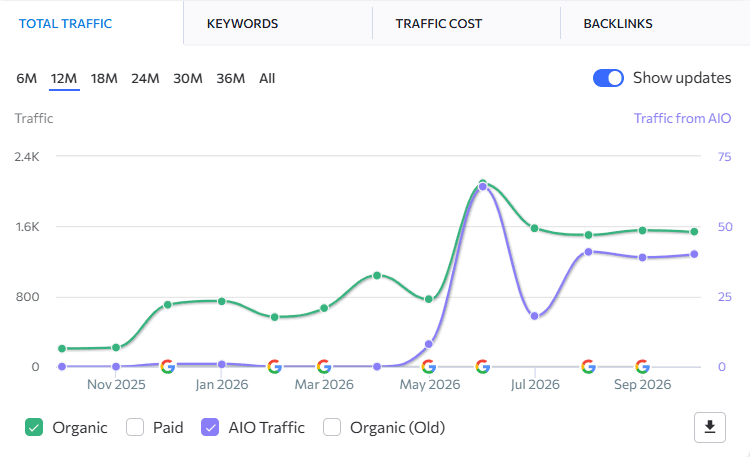Image resolution: width=750 pixels, height=457 pixels.
Task: Uncheck the Organic checkbox
Action: pyautogui.click(x=34, y=427)
